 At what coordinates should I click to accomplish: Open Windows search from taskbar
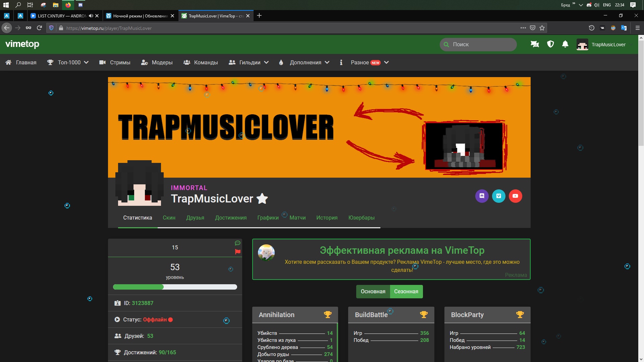coord(18,5)
